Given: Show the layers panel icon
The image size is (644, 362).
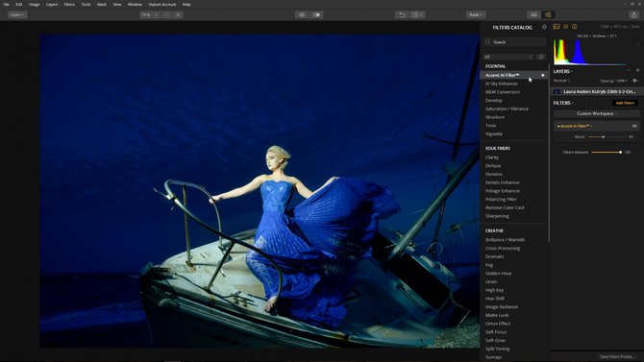Looking at the screenshot, I should tap(565, 27).
